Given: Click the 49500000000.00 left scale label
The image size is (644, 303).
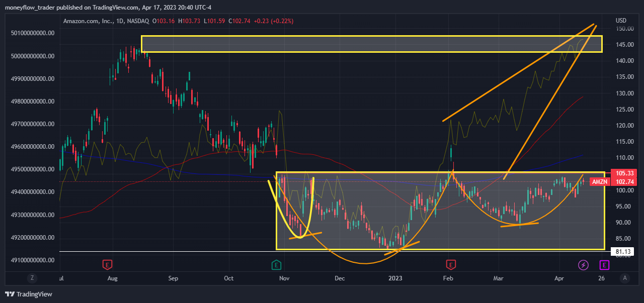Looking at the screenshot, I should 32,169.
